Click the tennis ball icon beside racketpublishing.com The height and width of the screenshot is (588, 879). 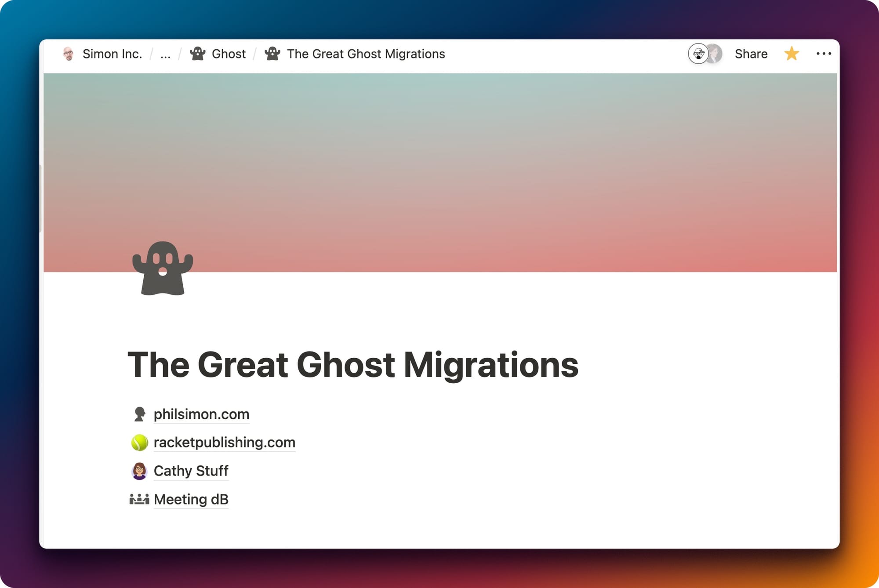click(x=139, y=443)
